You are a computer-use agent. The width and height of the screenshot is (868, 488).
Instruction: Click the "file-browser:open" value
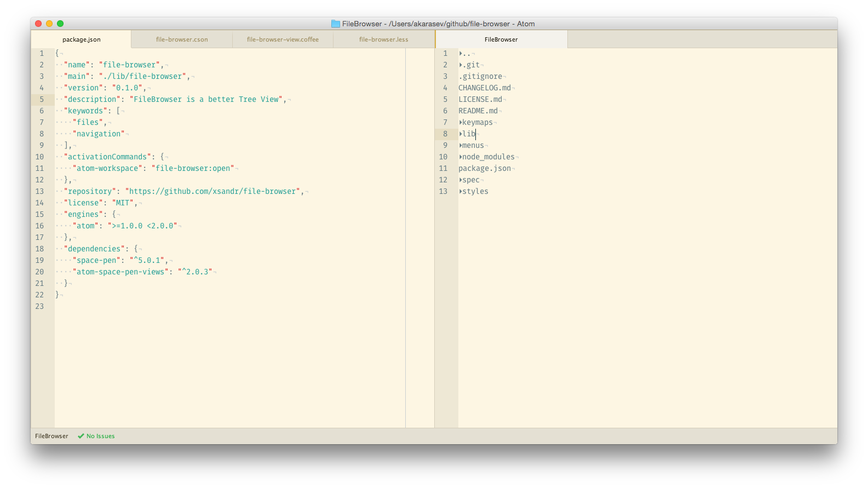click(193, 168)
